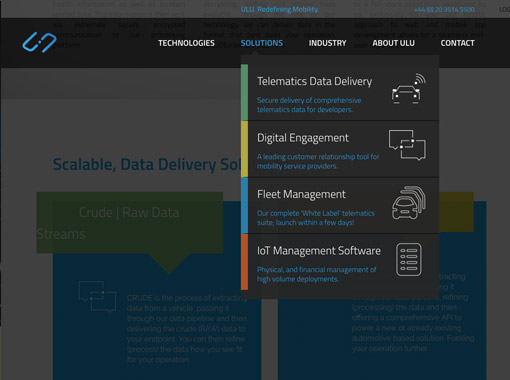
Task: Click the dimmed chat bubbles icon in the Crude card
Action: click(97, 296)
